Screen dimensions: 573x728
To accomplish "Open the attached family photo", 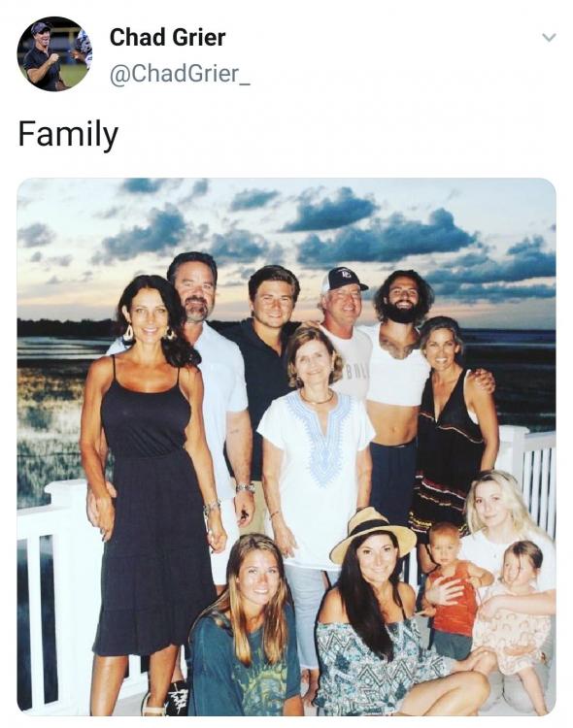I will pyautogui.click(x=286, y=447).
